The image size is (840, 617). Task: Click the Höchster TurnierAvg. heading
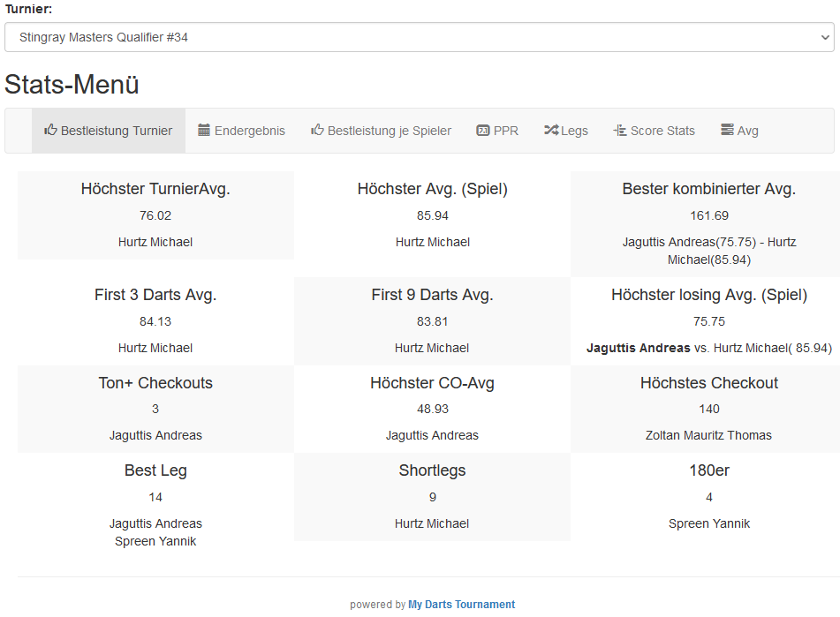tap(155, 189)
